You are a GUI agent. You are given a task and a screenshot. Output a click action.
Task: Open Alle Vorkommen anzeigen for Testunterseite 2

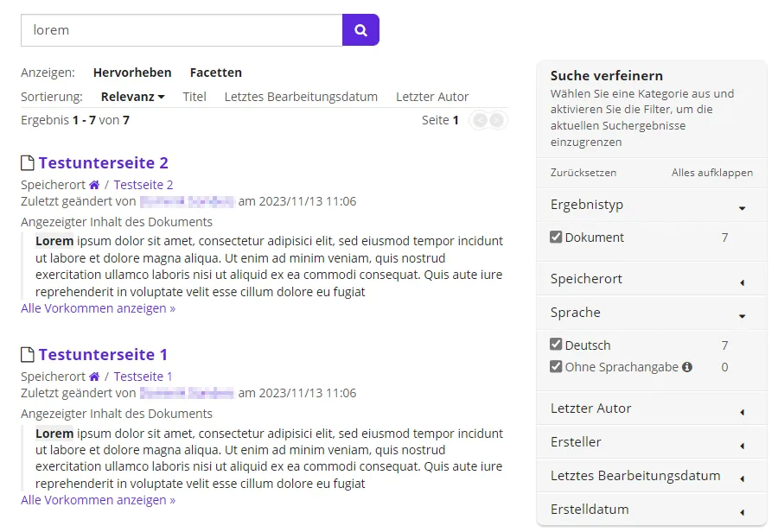(97, 308)
